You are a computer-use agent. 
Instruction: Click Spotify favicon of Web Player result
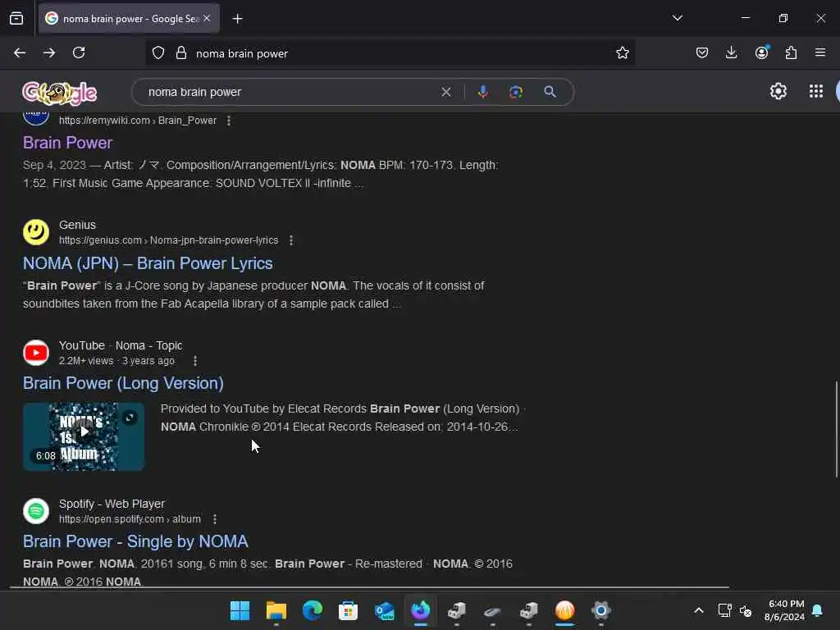pos(36,511)
